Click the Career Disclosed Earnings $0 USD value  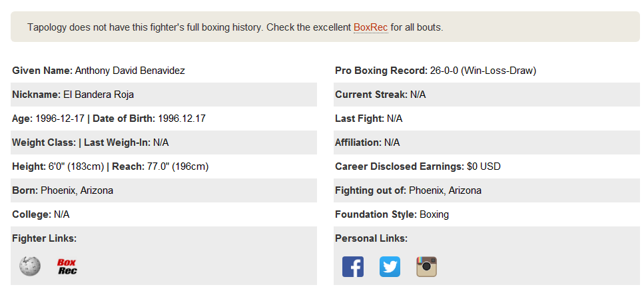[483, 166]
